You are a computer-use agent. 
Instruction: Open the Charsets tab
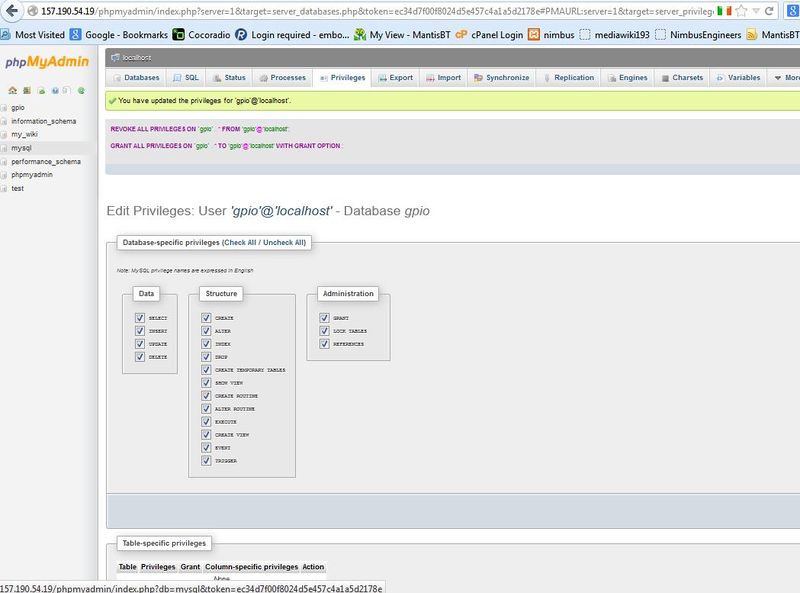[x=682, y=78]
